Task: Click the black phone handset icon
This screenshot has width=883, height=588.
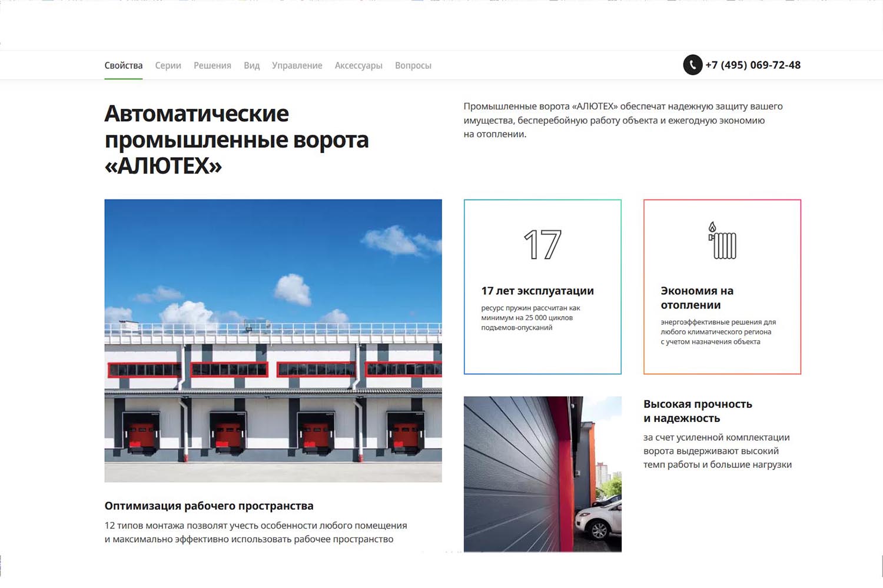Action: (x=692, y=65)
